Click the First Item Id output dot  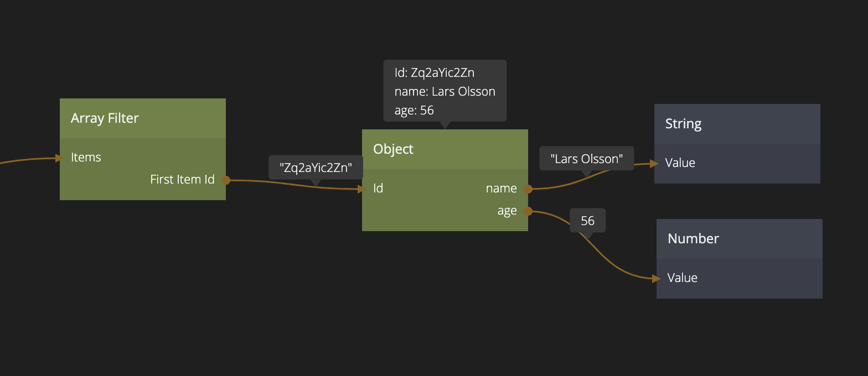[x=226, y=180]
